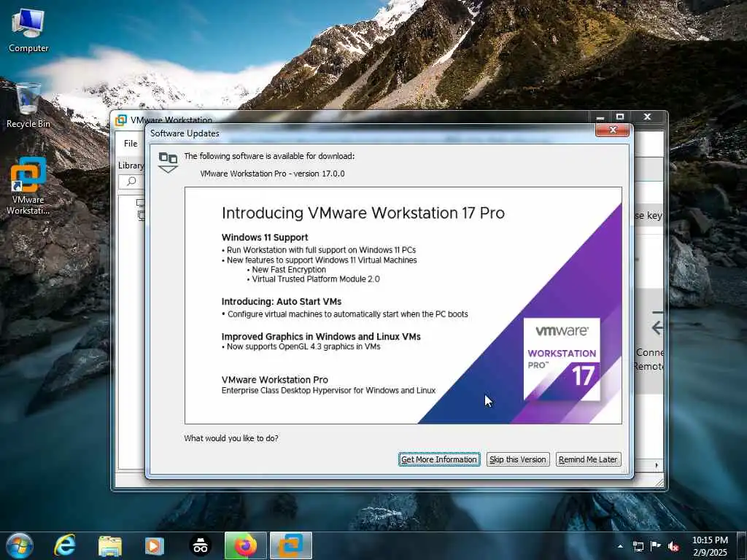Switch to Firefox in the taskbar
The width and height of the screenshot is (747, 560).
[x=245, y=545]
